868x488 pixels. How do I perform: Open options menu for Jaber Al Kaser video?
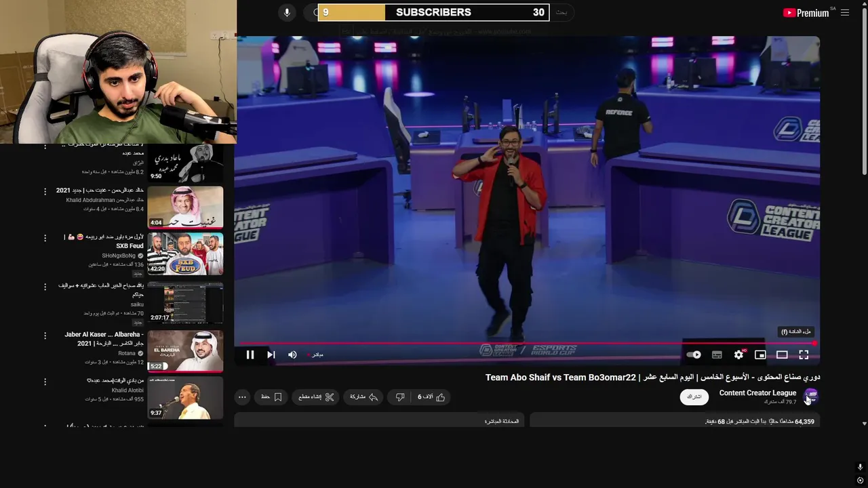(45, 335)
